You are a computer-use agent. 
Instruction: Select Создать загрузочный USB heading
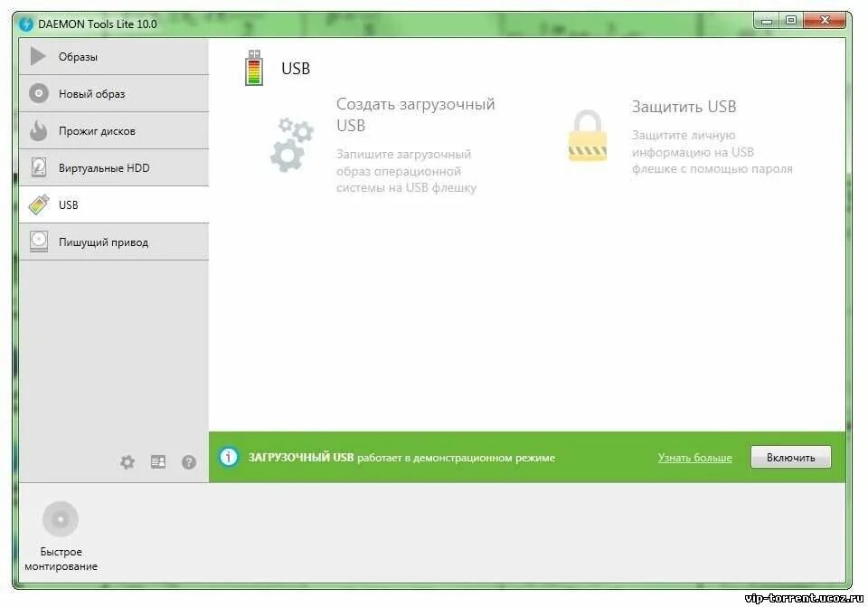(x=416, y=115)
